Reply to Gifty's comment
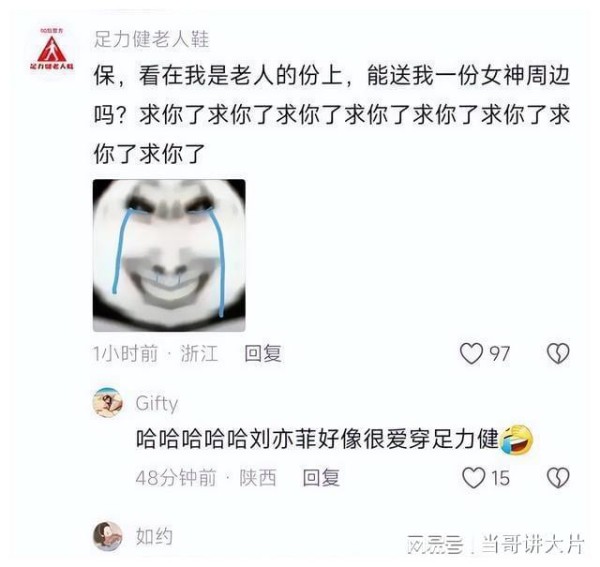600x567 pixels. (321, 477)
